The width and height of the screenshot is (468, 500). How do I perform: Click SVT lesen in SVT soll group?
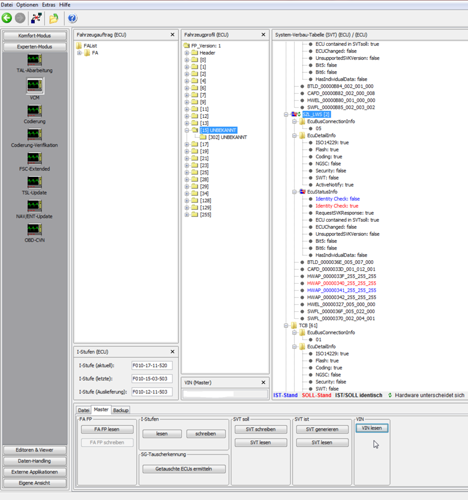[x=261, y=442]
